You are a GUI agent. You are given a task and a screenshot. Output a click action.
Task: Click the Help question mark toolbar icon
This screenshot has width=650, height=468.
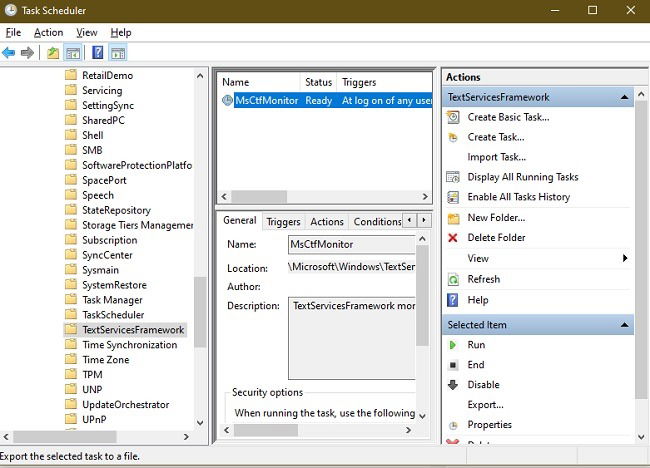97,53
